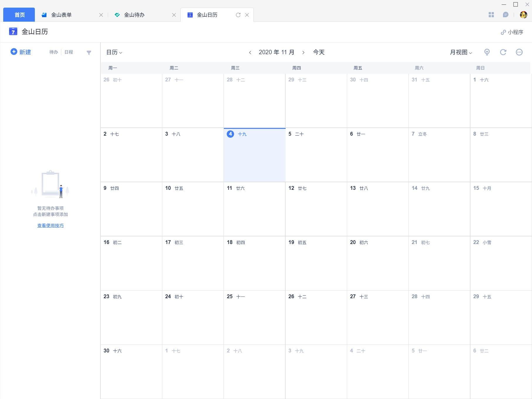This screenshot has height=399, width=532.
Task: Open the chat messages icon
Action: (x=505, y=15)
